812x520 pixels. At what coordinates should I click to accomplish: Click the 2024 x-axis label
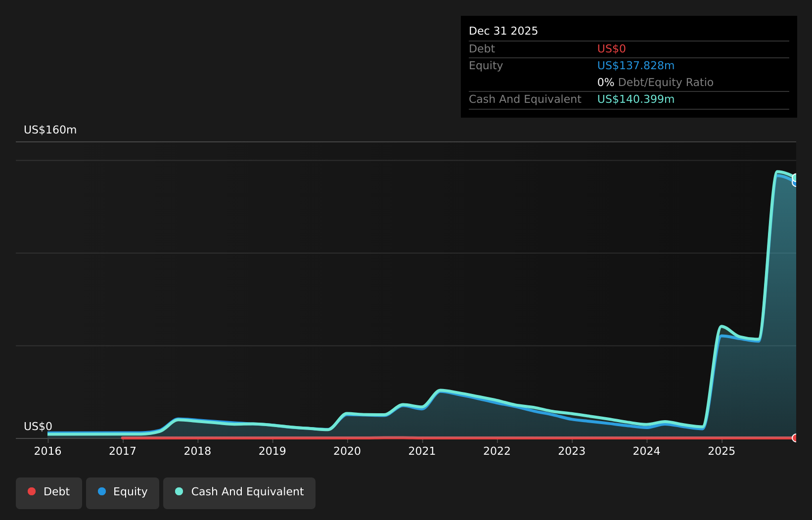647,451
